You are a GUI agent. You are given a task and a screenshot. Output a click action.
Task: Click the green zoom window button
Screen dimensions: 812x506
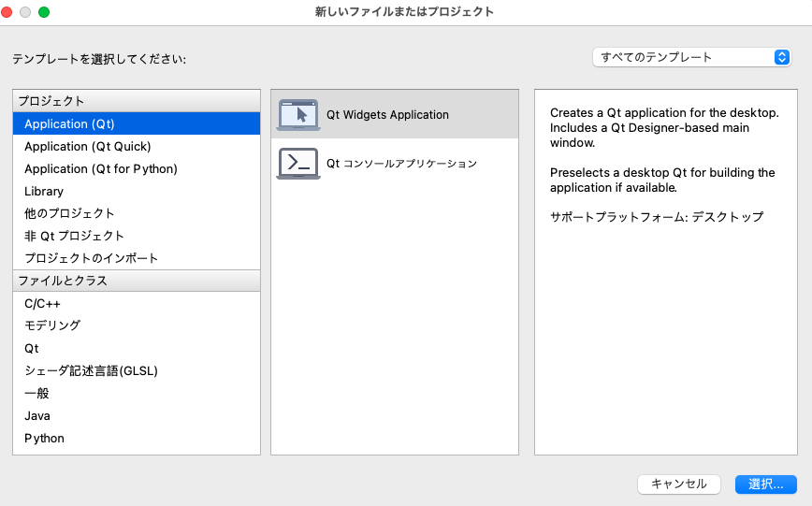pos(44,12)
